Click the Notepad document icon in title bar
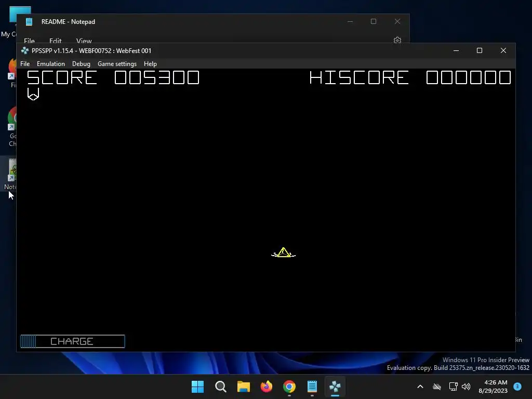The image size is (532, 399). click(29, 22)
